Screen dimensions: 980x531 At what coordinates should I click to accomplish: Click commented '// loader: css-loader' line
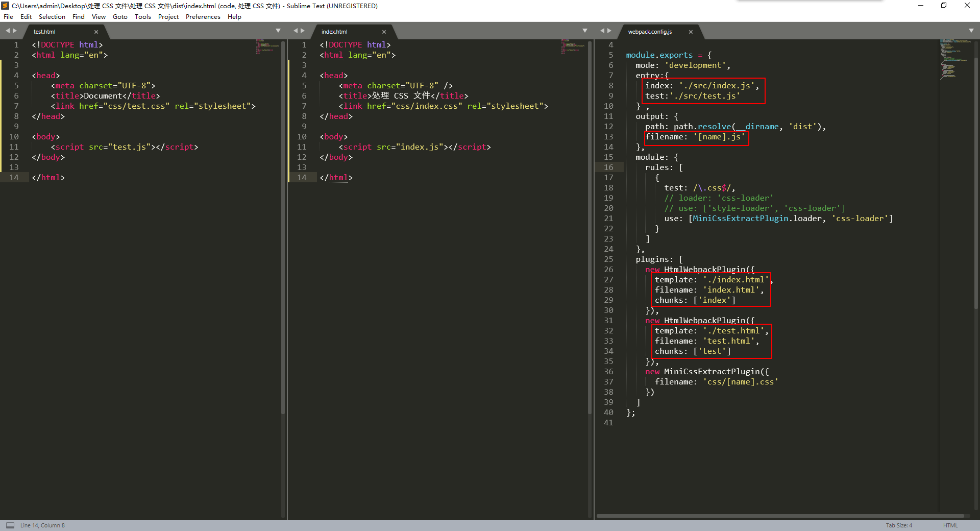point(719,198)
